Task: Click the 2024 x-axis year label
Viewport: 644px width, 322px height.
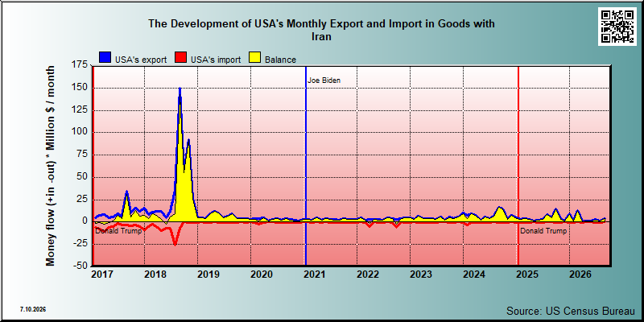Action: pyautogui.click(x=474, y=274)
